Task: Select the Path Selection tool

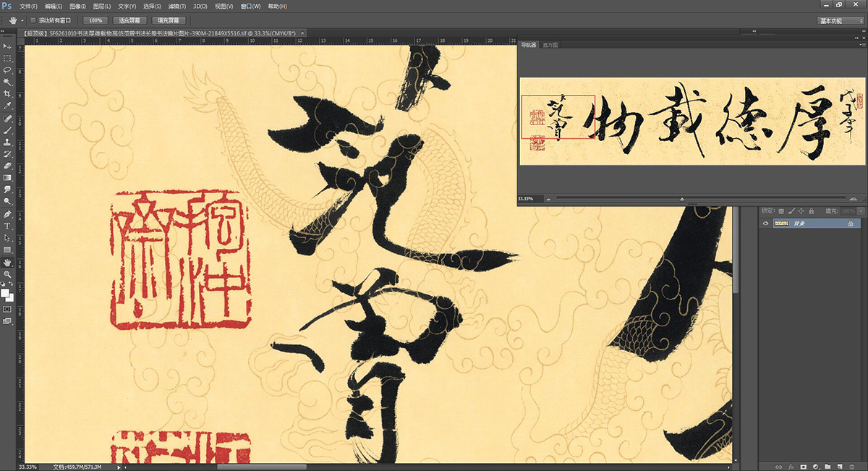Action: point(7,238)
